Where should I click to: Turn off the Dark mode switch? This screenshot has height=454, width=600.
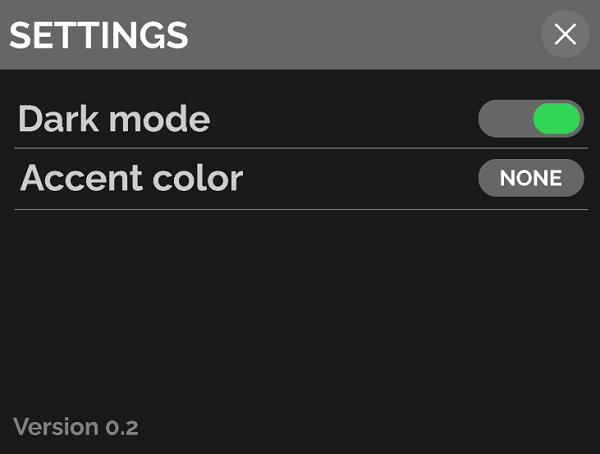[x=531, y=119]
